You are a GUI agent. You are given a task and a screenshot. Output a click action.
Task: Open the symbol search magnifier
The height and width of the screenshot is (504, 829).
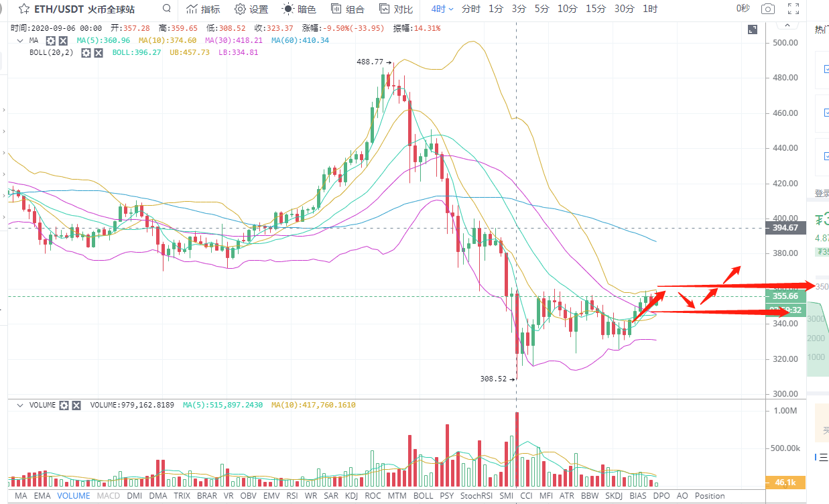167,9
